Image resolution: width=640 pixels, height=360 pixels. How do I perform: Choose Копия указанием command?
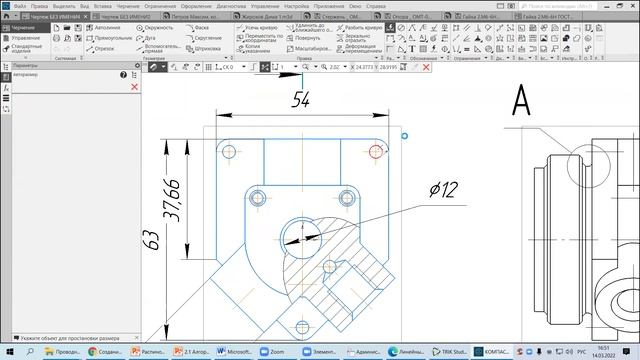click(x=253, y=49)
